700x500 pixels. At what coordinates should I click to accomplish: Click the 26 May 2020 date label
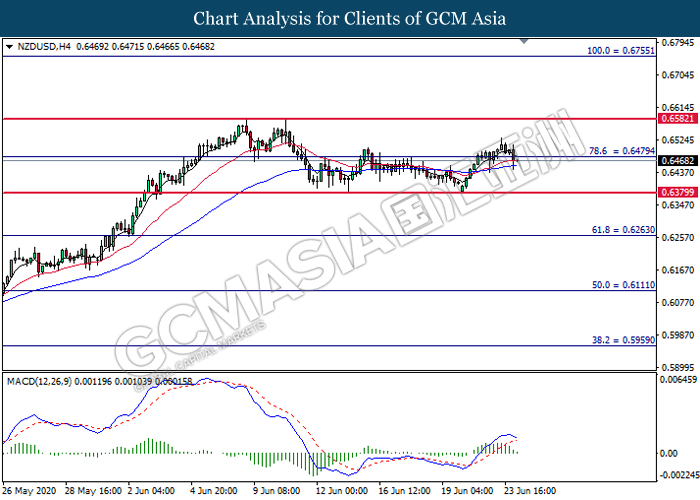click(28, 491)
